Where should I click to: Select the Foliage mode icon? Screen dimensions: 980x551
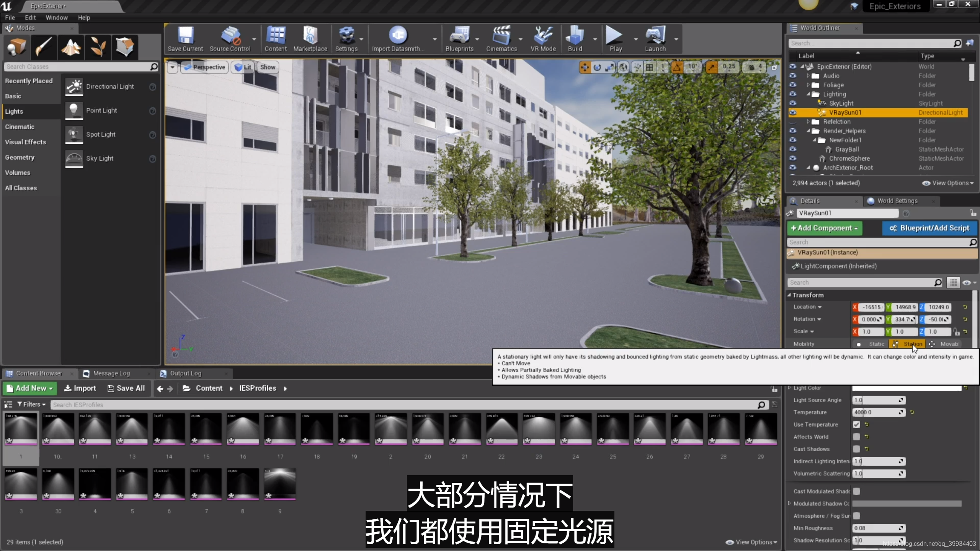[98, 47]
